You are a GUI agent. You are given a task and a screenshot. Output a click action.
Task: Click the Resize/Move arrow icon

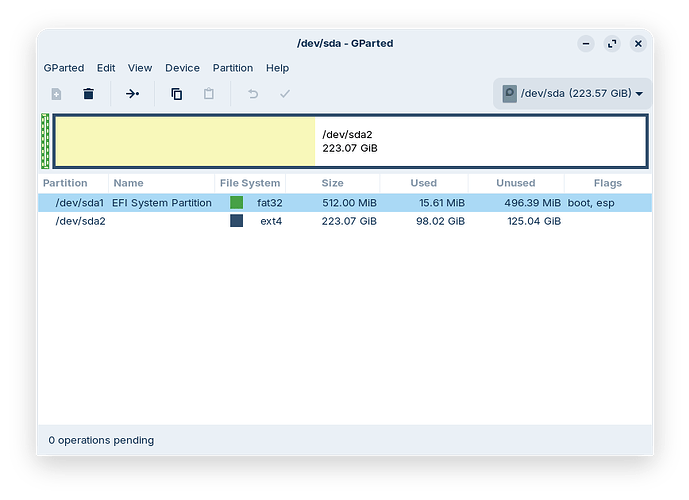point(132,94)
